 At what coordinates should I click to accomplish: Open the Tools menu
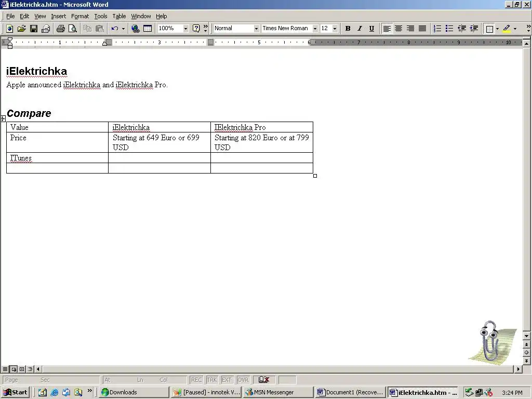[100, 16]
